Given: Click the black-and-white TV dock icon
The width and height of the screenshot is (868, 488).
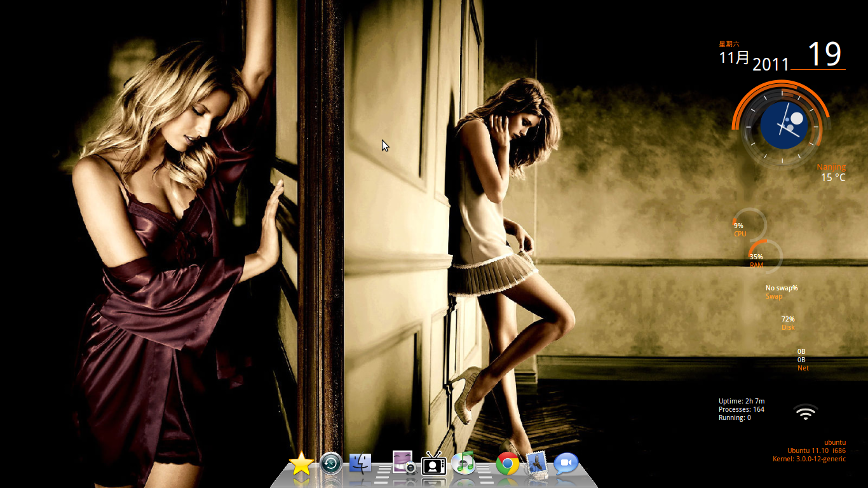Looking at the screenshot, I should 433,464.
